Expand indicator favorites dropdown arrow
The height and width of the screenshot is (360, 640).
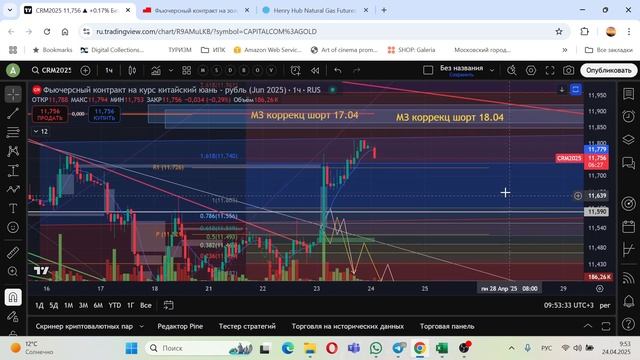click(x=171, y=70)
